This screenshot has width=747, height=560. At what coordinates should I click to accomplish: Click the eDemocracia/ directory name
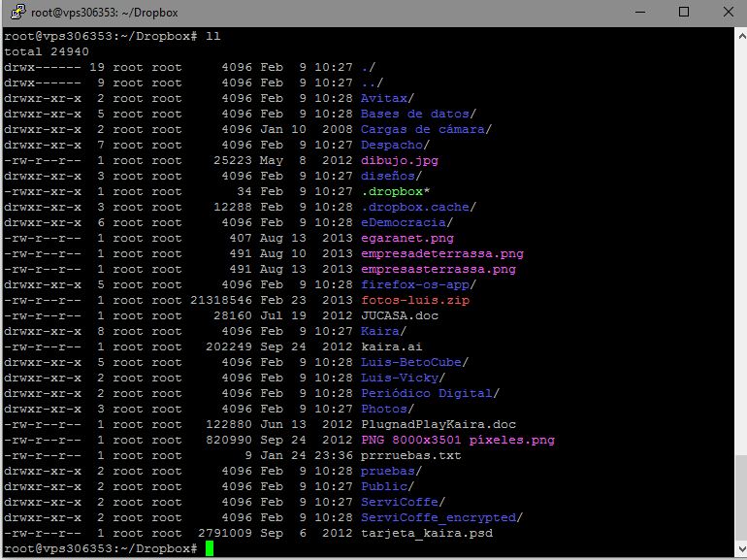point(406,222)
